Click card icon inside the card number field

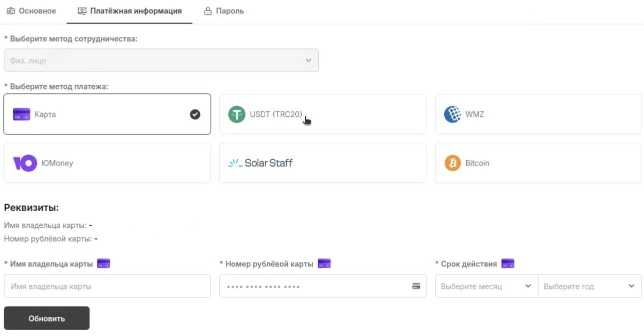(416, 286)
